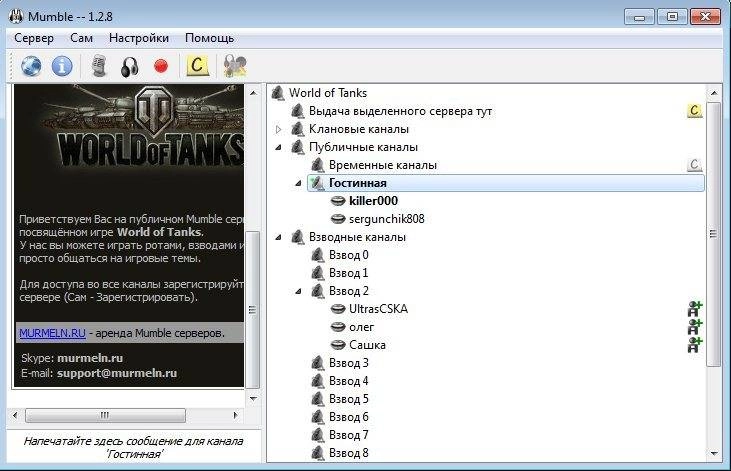The image size is (731, 471).
Task: Click the Mumble app icon in title bar
Action: [16, 17]
